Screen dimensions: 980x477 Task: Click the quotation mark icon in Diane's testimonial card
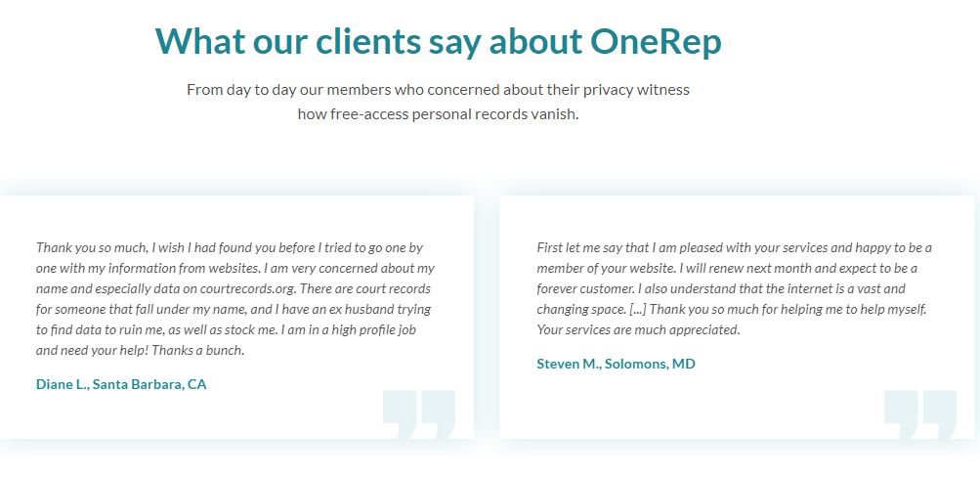(419, 413)
